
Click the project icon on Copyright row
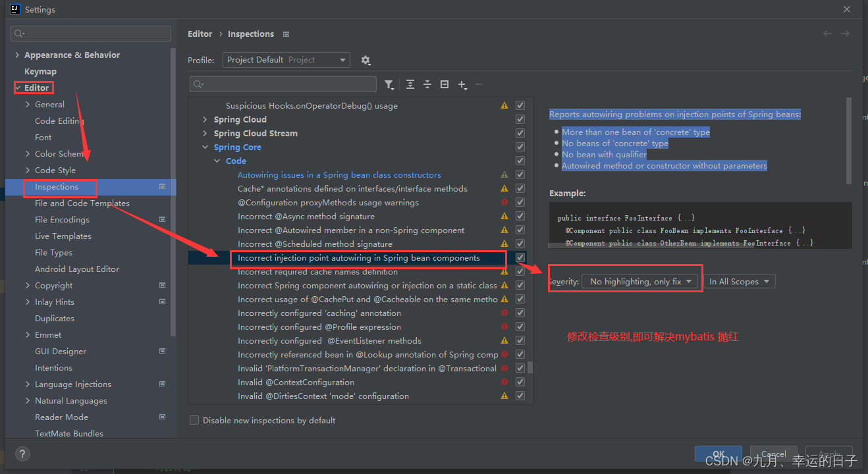(163, 286)
